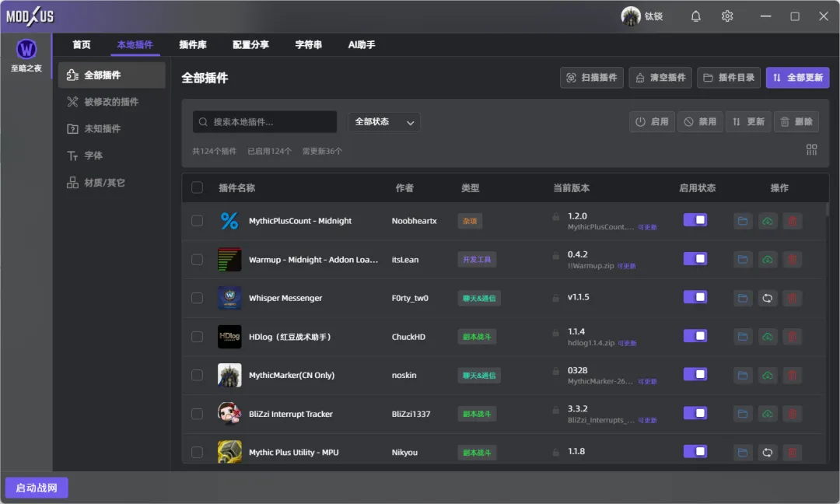Delete Warmup - Midnight addon
The width and height of the screenshot is (840, 504).
tap(792, 259)
